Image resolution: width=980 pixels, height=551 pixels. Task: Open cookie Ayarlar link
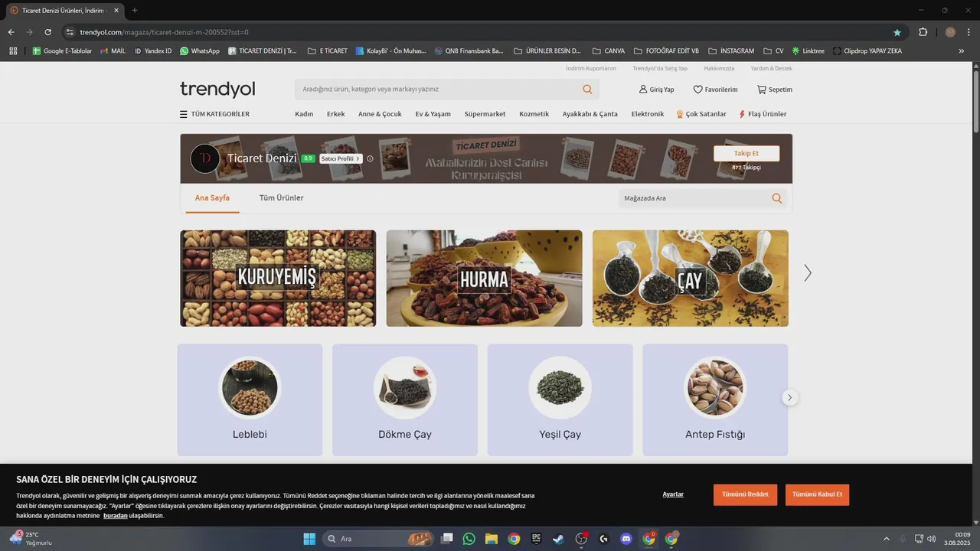pyautogui.click(x=673, y=494)
